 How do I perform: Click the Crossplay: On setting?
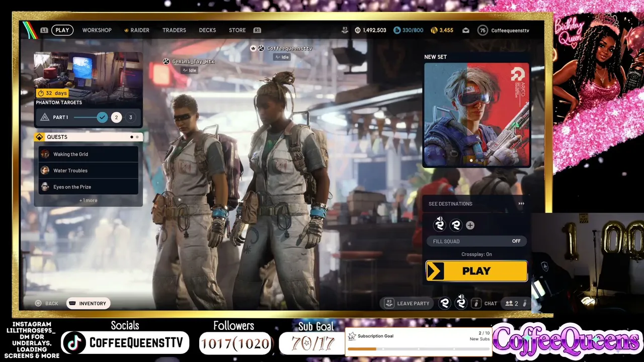[x=476, y=254]
